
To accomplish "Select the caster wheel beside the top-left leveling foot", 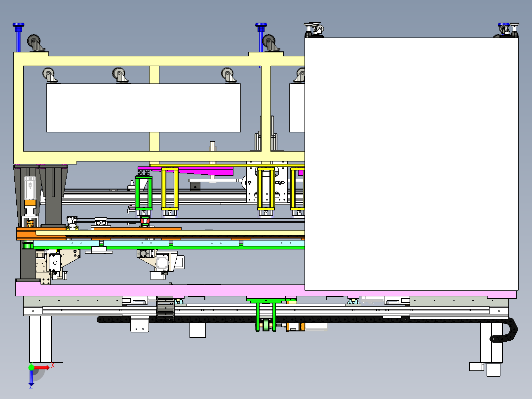I will tap(36, 43).
